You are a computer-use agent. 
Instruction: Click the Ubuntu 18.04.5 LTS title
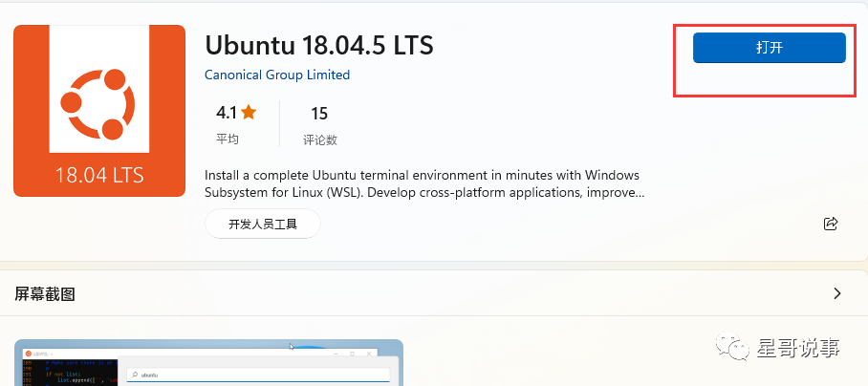[319, 46]
